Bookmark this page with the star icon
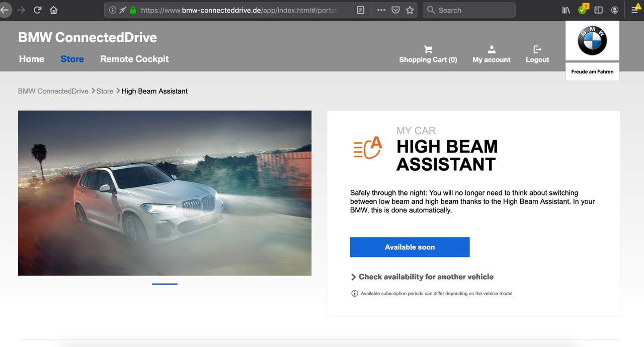This screenshot has width=644, height=347. 410,10
